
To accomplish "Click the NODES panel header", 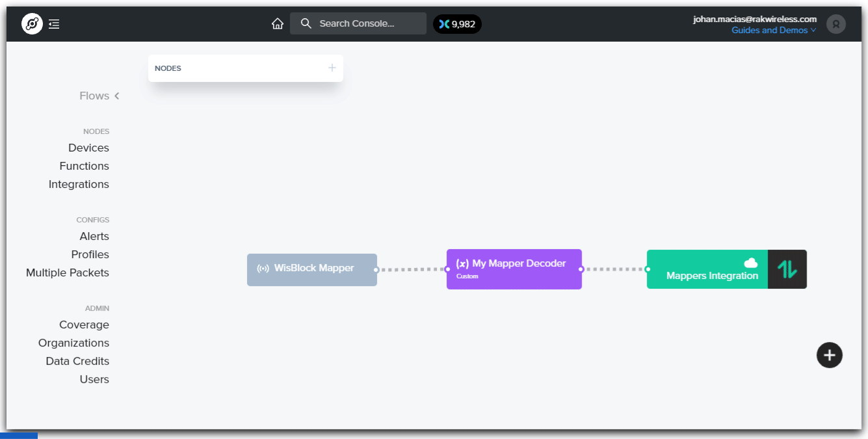I will [x=246, y=68].
